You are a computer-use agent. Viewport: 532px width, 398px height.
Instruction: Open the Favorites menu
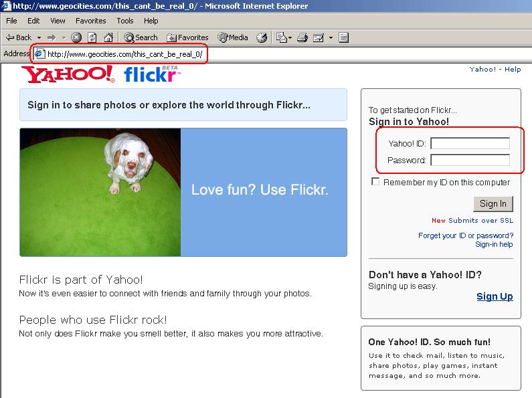[x=90, y=21]
